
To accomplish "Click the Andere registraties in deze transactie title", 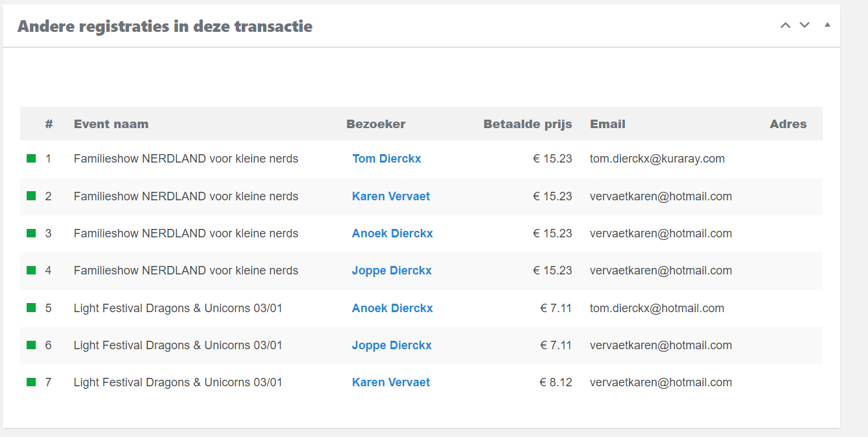I will point(165,26).
